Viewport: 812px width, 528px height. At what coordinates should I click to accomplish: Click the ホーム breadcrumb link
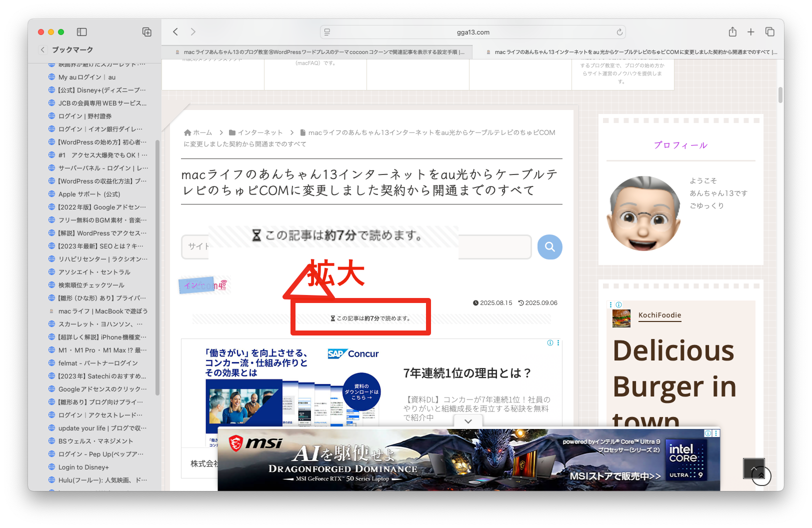(x=202, y=132)
